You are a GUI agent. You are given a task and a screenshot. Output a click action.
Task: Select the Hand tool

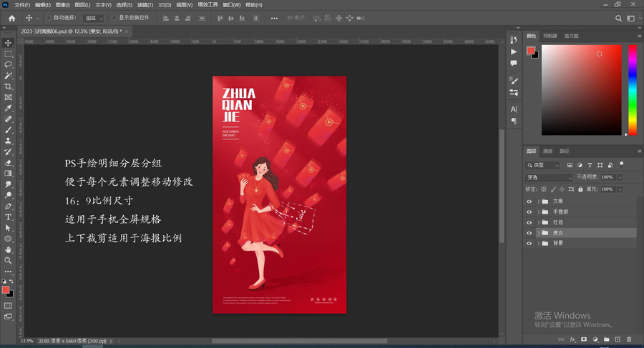(x=8, y=249)
